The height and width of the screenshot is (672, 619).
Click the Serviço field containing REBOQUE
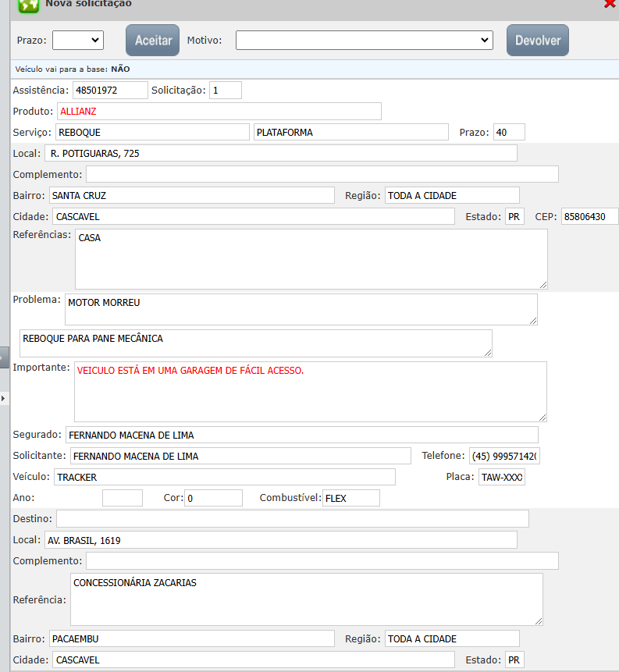[x=152, y=133]
